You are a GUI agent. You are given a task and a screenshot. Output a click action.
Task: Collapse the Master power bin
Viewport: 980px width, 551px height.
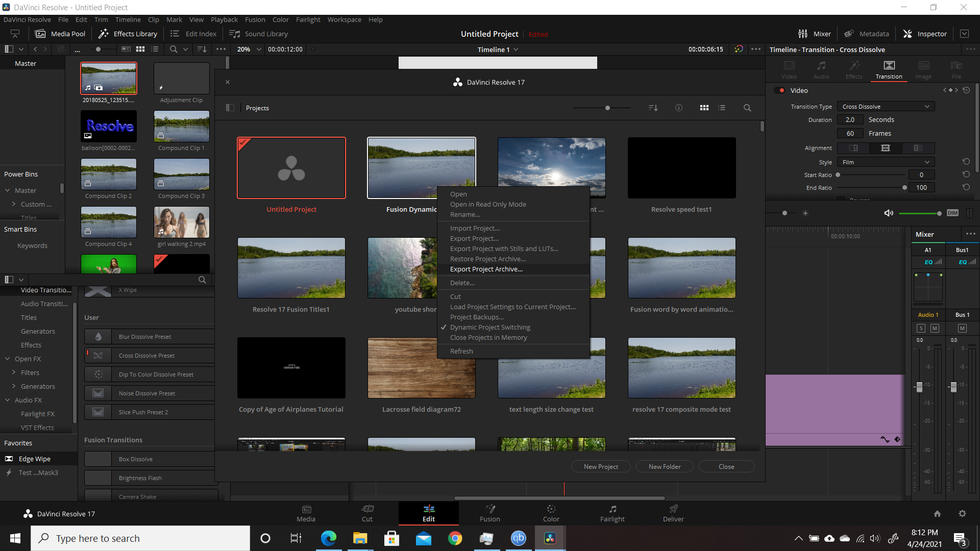click(8, 190)
